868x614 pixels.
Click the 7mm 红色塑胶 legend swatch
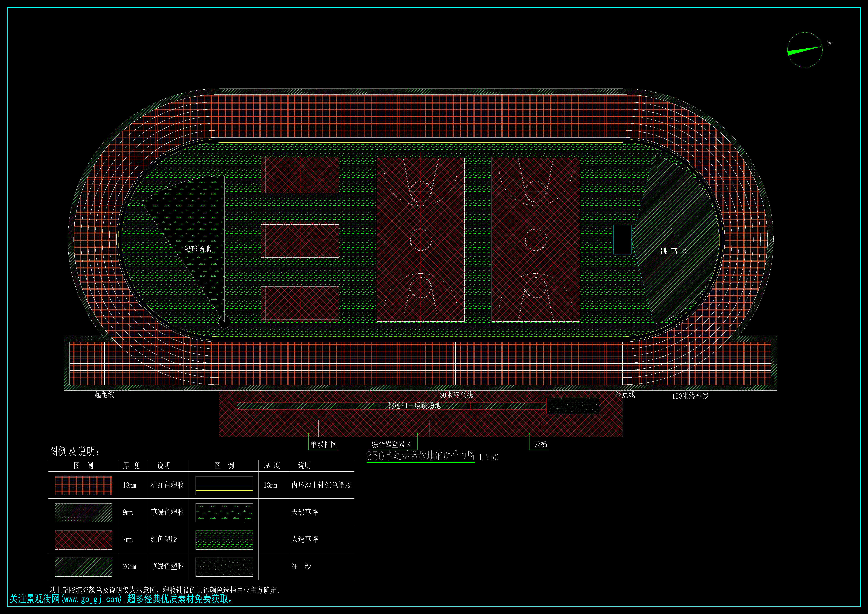click(84, 540)
